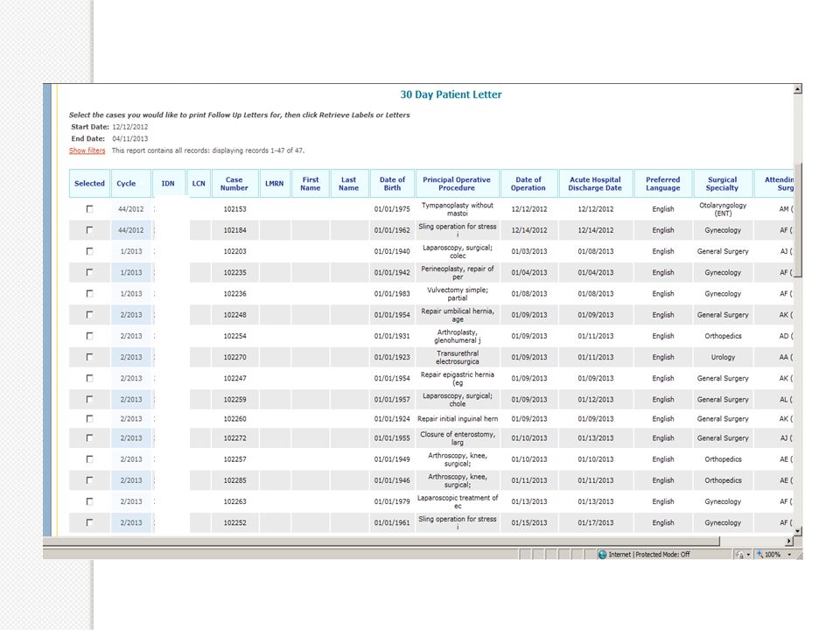The image size is (840, 630).
Task: Sort by Last Name column header
Action: click(x=349, y=183)
